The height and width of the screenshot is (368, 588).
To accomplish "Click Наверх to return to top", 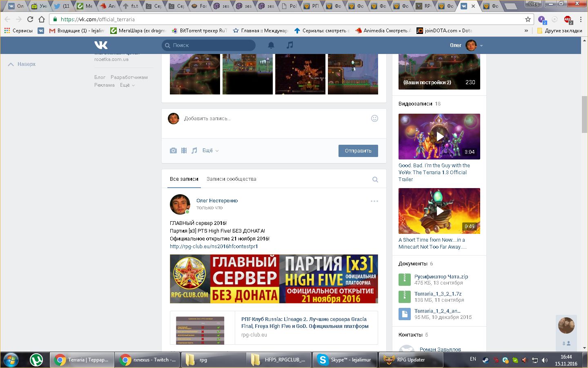I will click(22, 64).
